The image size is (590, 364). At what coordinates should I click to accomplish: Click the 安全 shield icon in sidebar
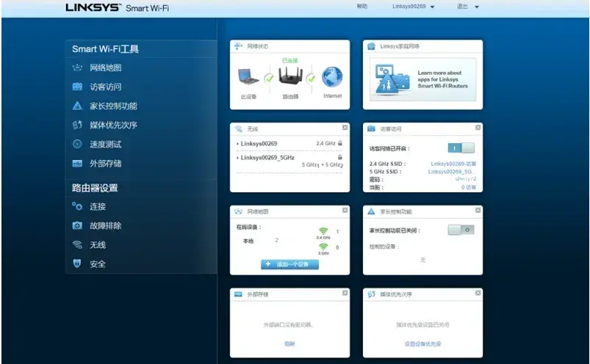(77, 264)
